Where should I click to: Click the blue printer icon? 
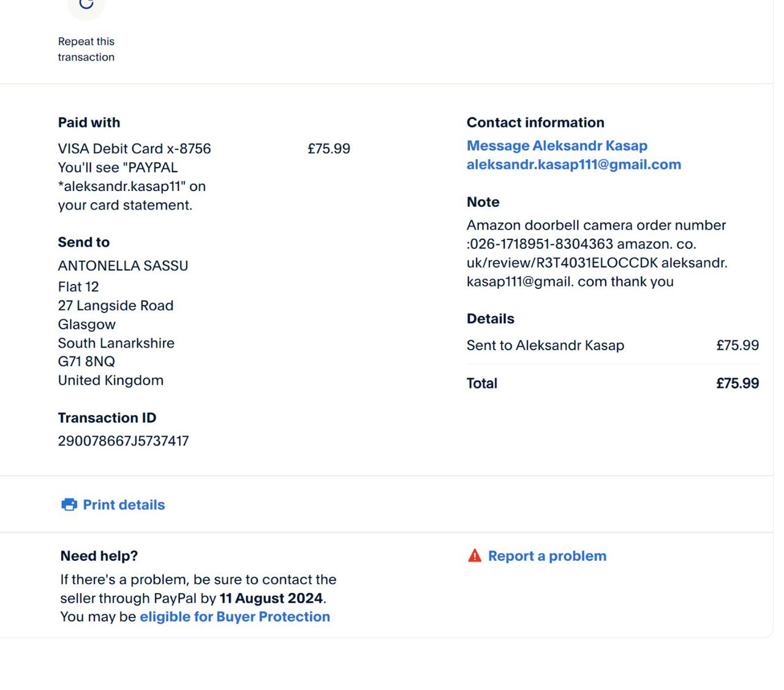[x=69, y=504]
